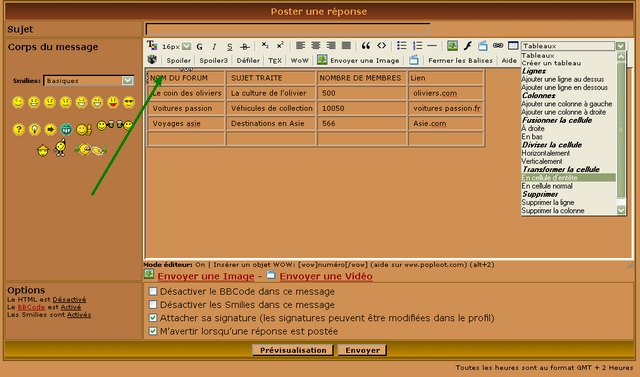The image size is (640, 377).
Task: Align text left
Action: (300, 46)
